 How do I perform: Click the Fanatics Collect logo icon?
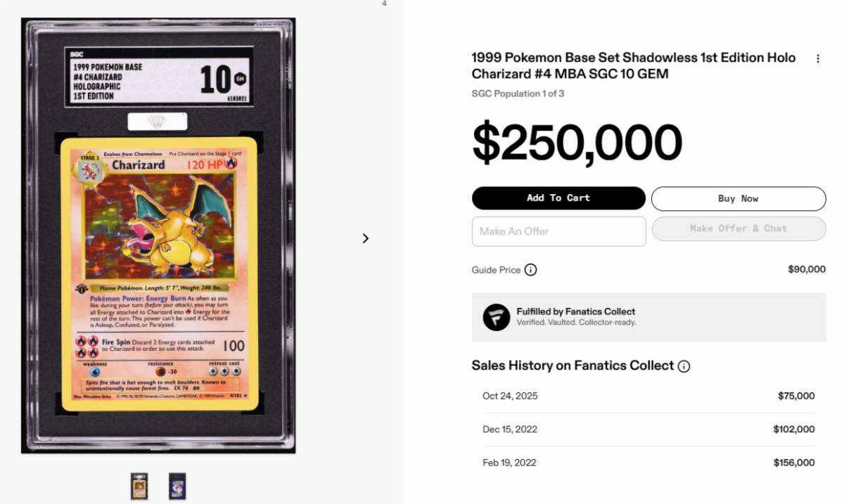(x=497, y=317)
